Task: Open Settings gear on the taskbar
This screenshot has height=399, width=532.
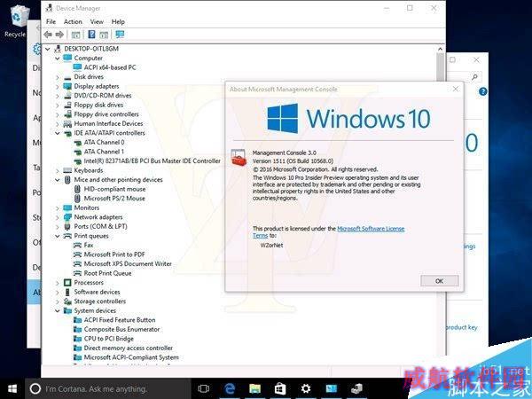Action: tap(306, 388)
